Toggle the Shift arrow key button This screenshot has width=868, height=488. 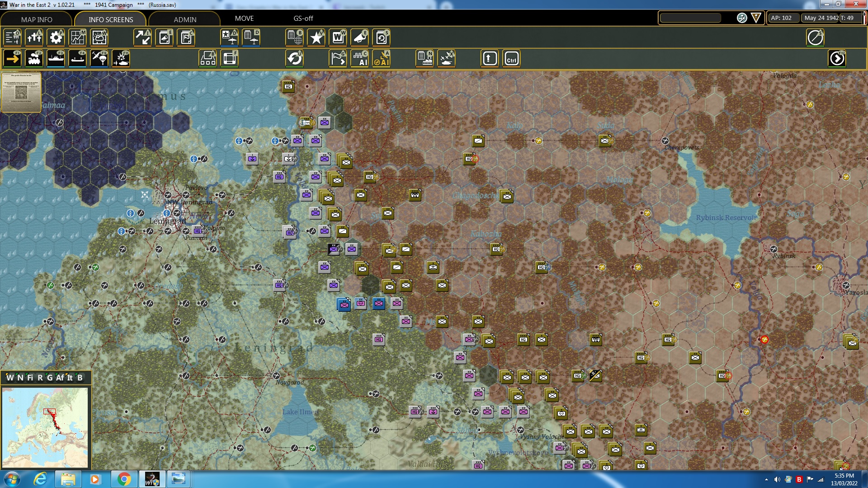tap(490, 59)
